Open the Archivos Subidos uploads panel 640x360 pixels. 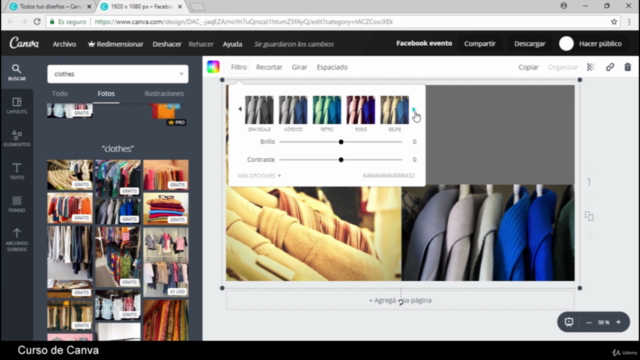coord(17,240)
